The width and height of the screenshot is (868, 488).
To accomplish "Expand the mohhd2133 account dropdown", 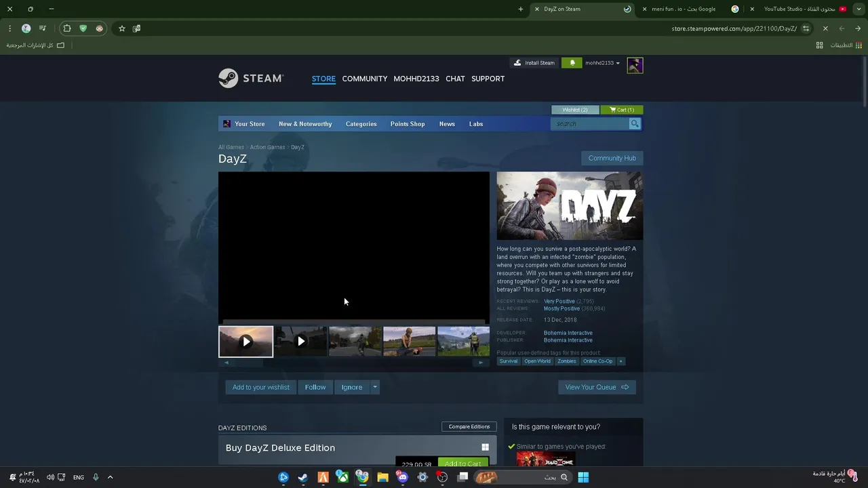I will tap(602, 63).
